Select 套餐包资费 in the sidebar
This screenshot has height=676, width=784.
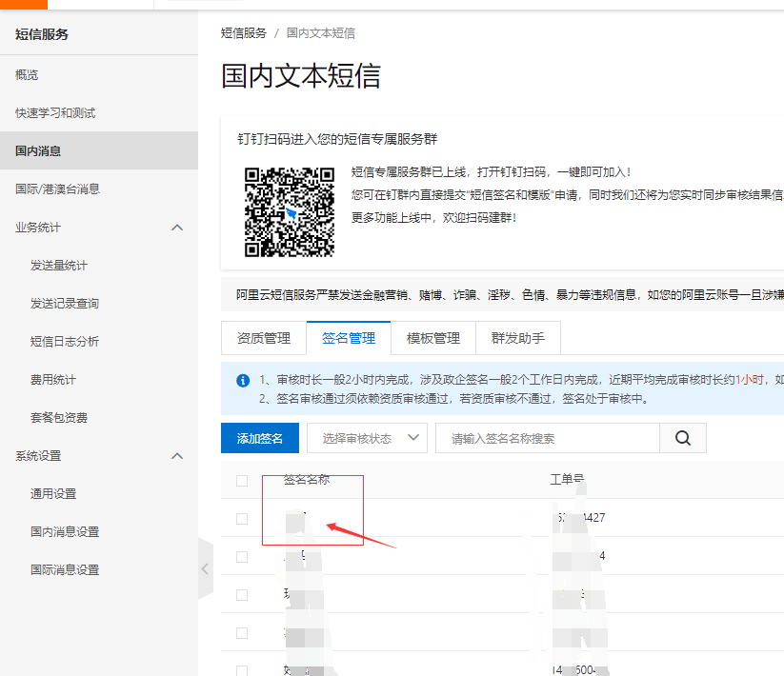(x=58, y=418)
